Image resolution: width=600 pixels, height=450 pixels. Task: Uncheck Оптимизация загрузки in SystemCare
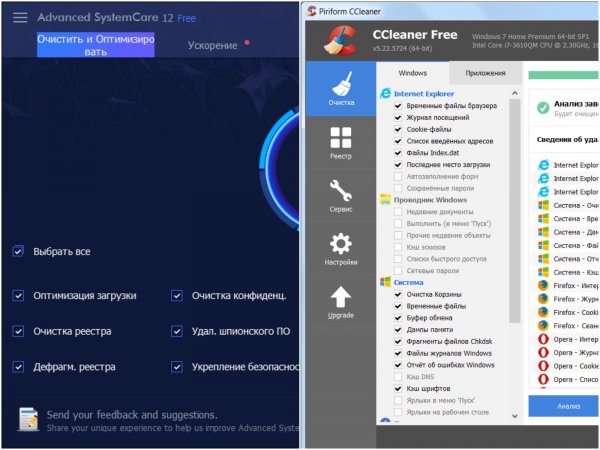coord(18,295)
